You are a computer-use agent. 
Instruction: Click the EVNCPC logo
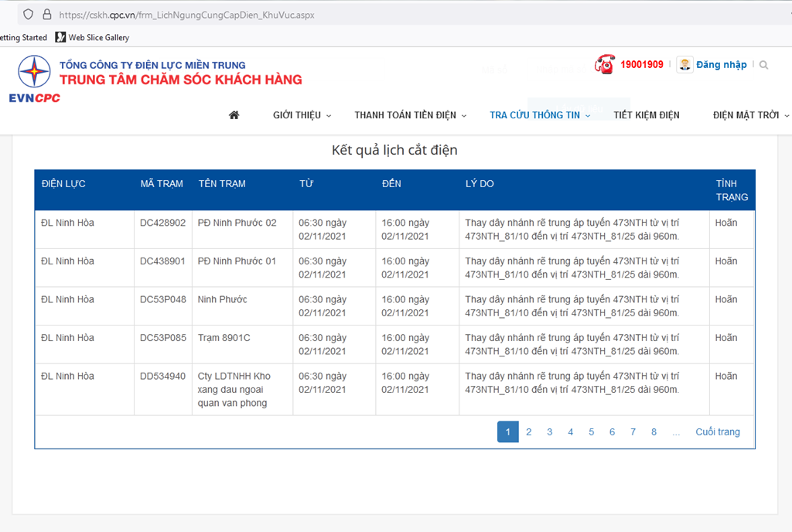[x=35, y=80]
